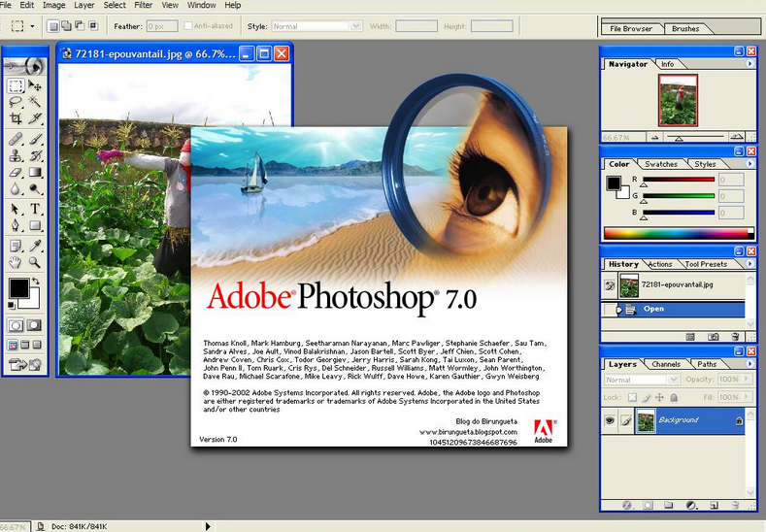Image resolution: width=766 pixels, height=532 pixels.
Task: Activate the Hand tool
Action: coord(16,262)
